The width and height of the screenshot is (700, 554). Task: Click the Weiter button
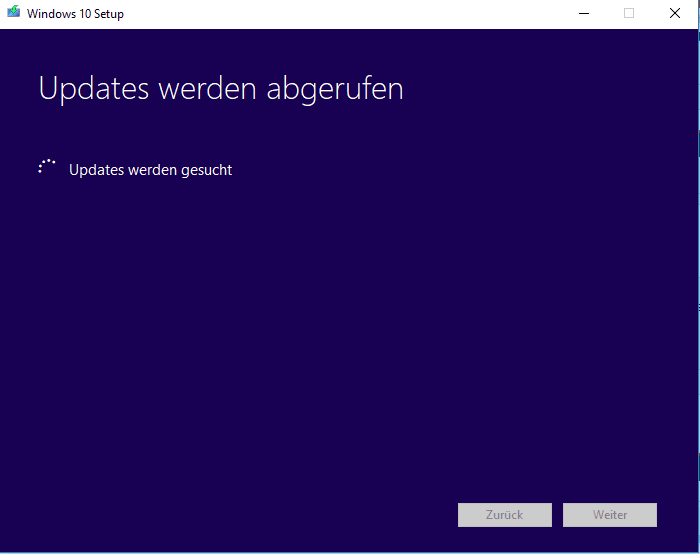tap(609, 515)
